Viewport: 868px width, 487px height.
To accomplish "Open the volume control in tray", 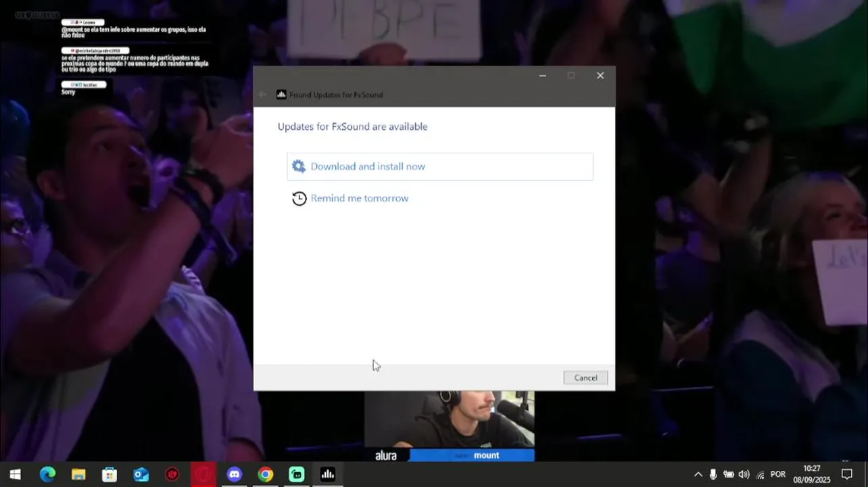I will 744,474.
